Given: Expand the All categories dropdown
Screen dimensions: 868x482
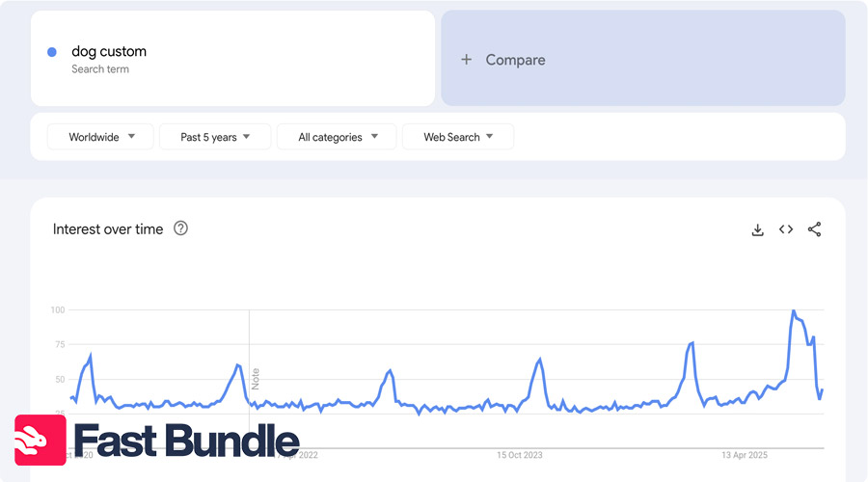Looking at the screenshot, I should [x=337, y=137].
